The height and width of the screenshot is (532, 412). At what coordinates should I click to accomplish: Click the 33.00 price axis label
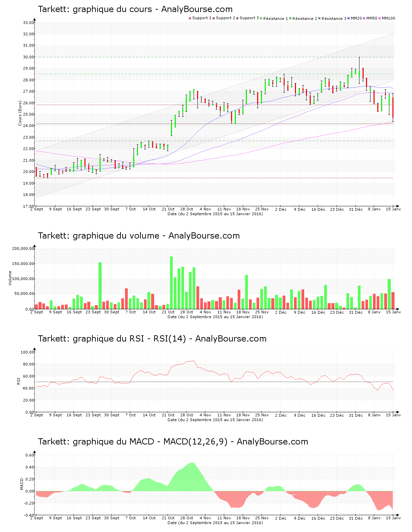coord(28,23)
